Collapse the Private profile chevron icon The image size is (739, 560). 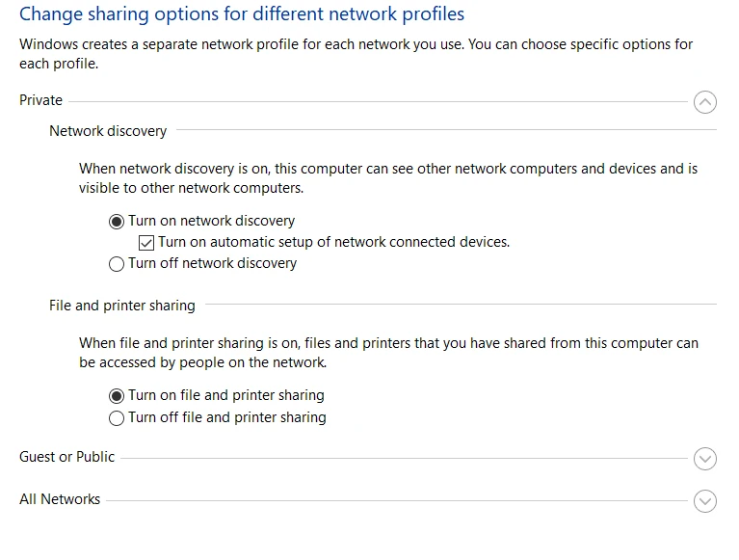pyautogui.click(x=705, y=101)
